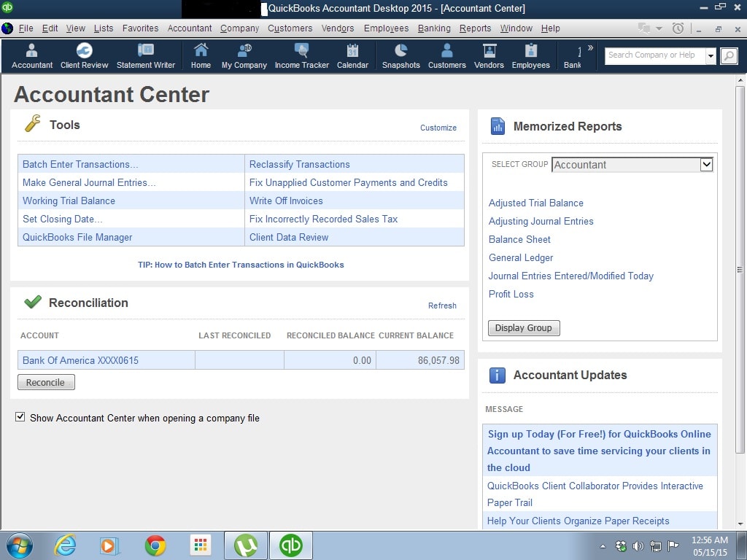Click the client collaborator chat bubbles icon
747x560 pixels.
click(x=644, y=28)
